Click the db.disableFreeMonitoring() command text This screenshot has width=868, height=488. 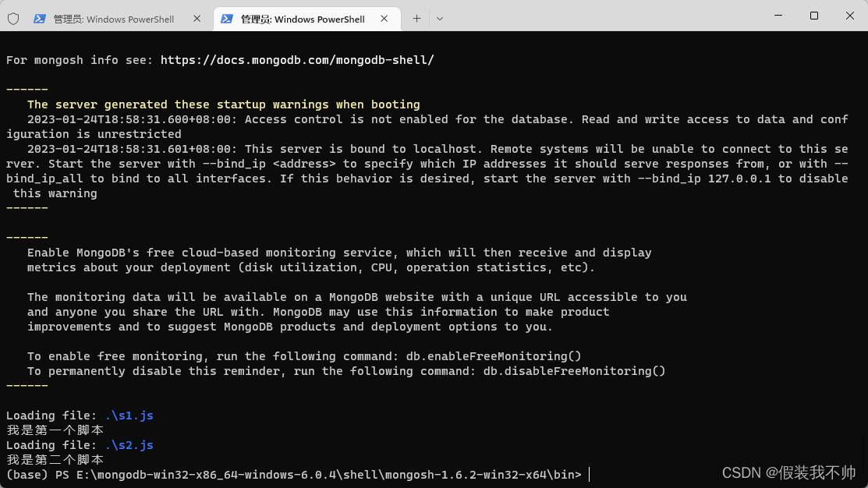[x=575, y=371]
